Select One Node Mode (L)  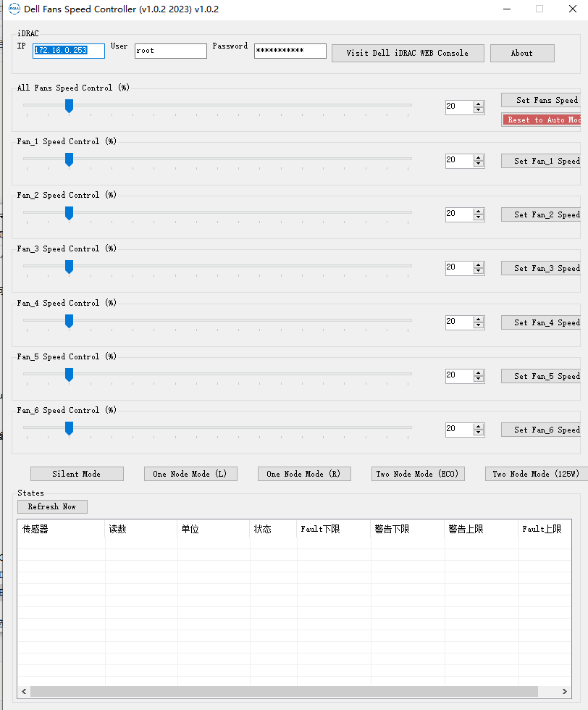(x=190, y=474)
